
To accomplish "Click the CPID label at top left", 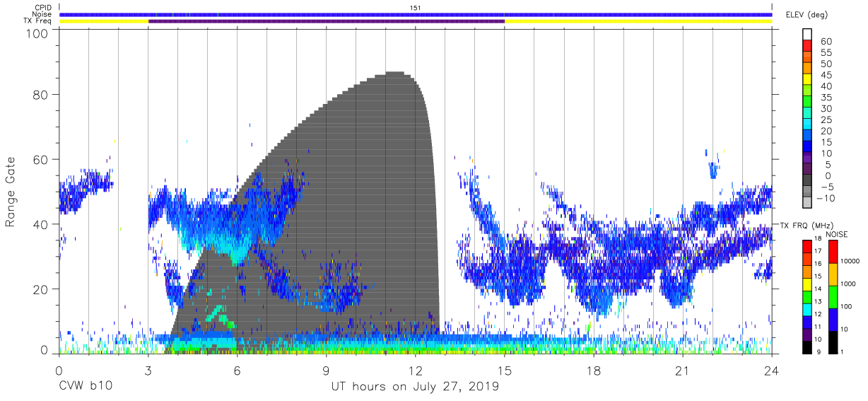I will (x=42, y=8).
